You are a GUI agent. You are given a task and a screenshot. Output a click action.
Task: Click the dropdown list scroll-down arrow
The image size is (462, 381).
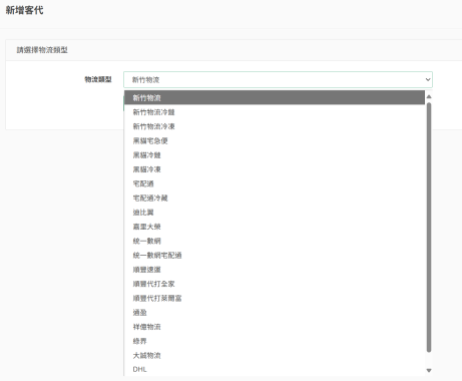429,370
